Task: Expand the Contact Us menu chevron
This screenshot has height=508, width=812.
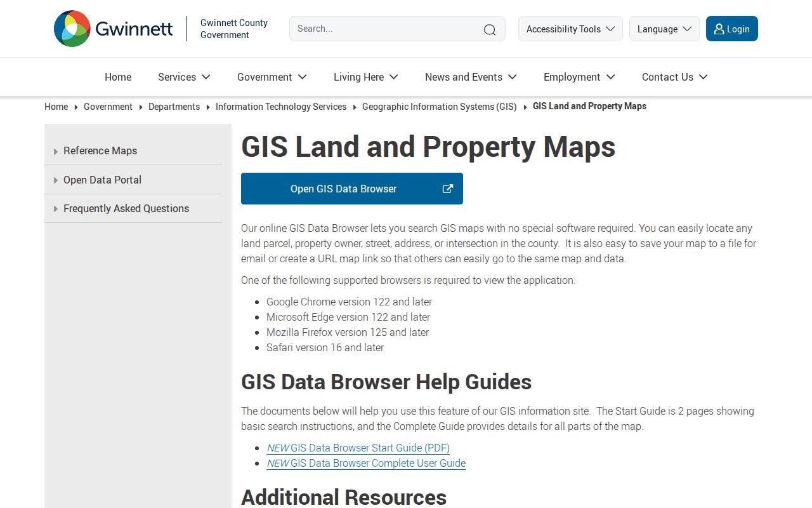Action: [704, 77]
